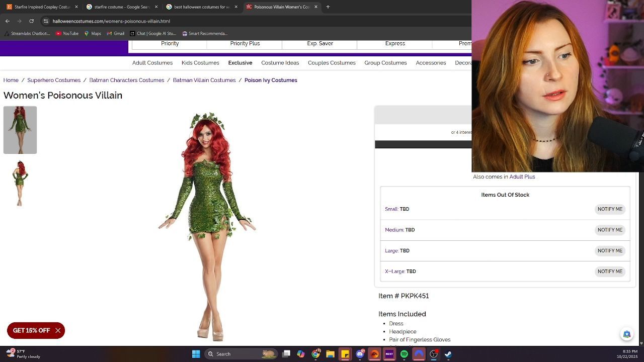Open Discord from the taskbar

[360, 354]
